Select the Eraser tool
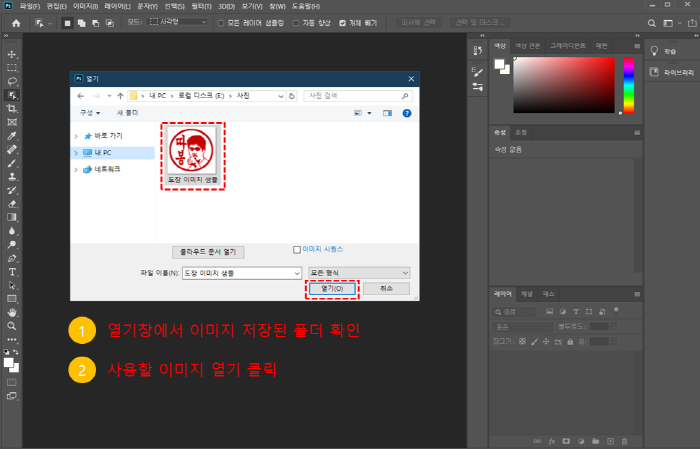The width and height of the screenshot is (700, 449). point(12,204)
